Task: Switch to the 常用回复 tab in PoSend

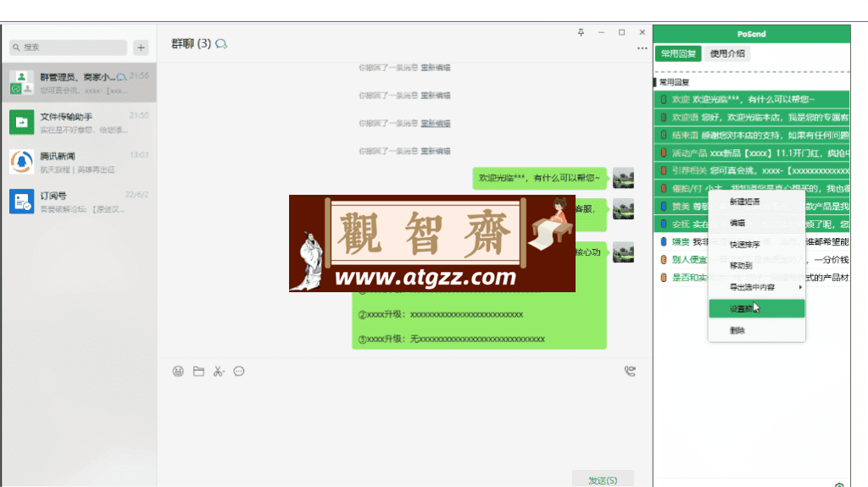Action: coord(678,53)
